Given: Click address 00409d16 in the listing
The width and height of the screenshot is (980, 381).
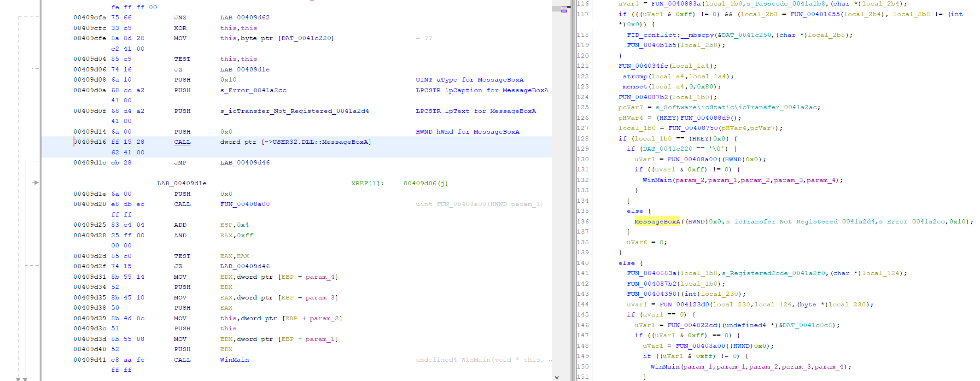Looking at the screenshot, I should pos(90,142).
